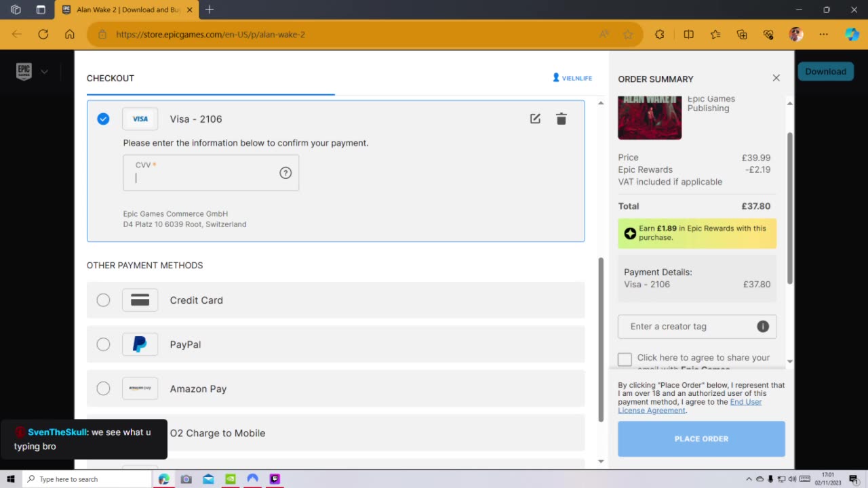Screen dimensions: 868x488
Task: Open Read aloud in address bar
Action: 604,34
